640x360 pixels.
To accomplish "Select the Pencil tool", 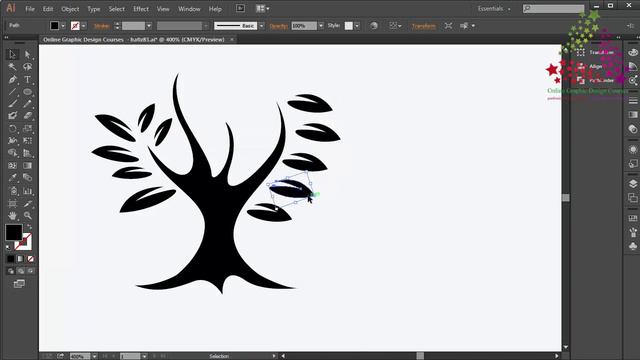I will [x=27, y=104].
